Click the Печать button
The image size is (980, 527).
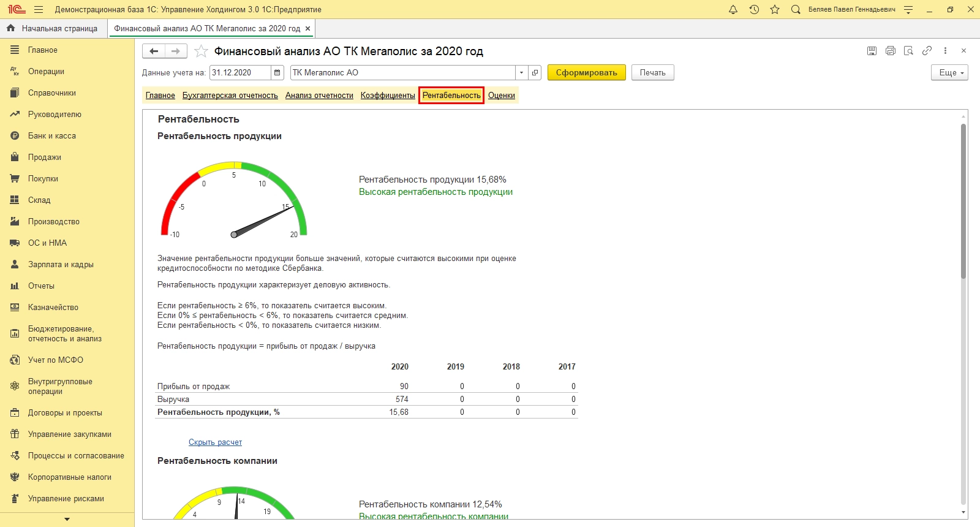pos(653,73)
